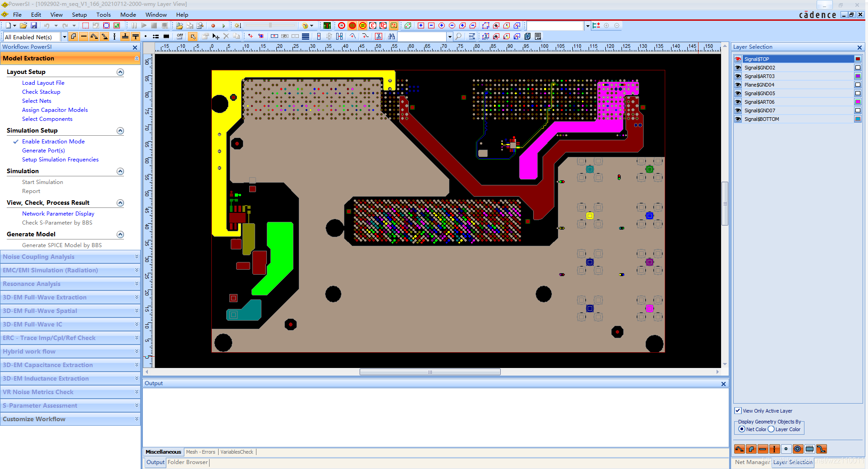Open the File menu
868x469 pixels.
coord(17,14)
